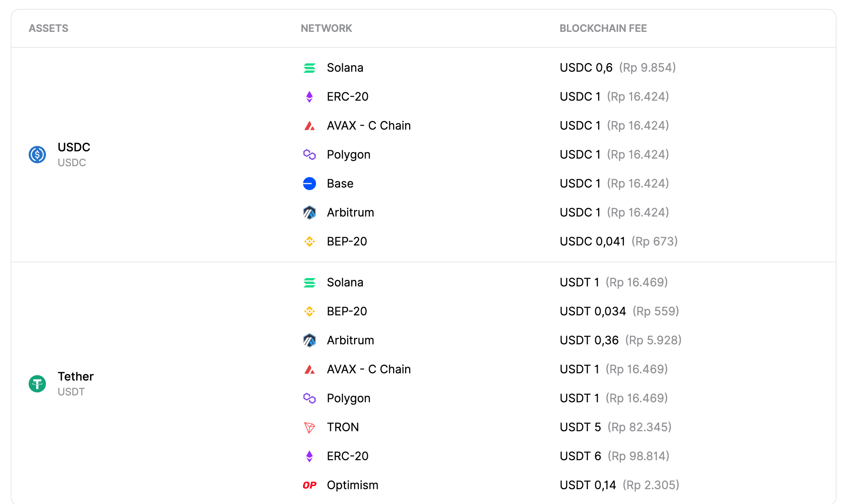Click the Arbitrum icon in Tether section
This screenshot has height=504, width=845.
tap(310, 340)
